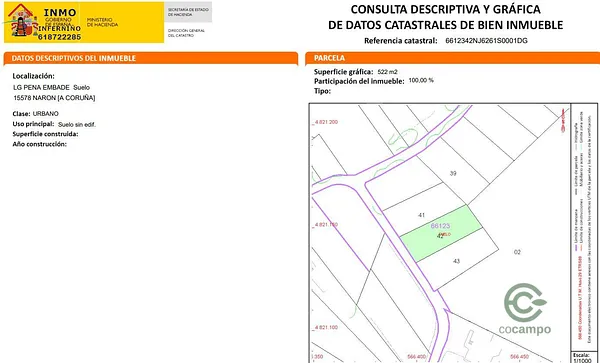The image size is (600, 363).
Task: Click the "INMO" heading text in the banner
Action: (x=60, y=12)
